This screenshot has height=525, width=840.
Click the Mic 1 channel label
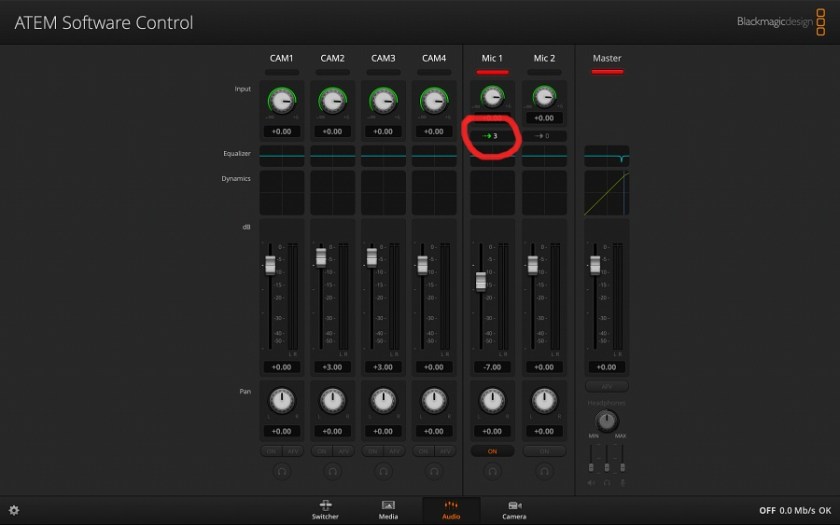tap(492, 58)
